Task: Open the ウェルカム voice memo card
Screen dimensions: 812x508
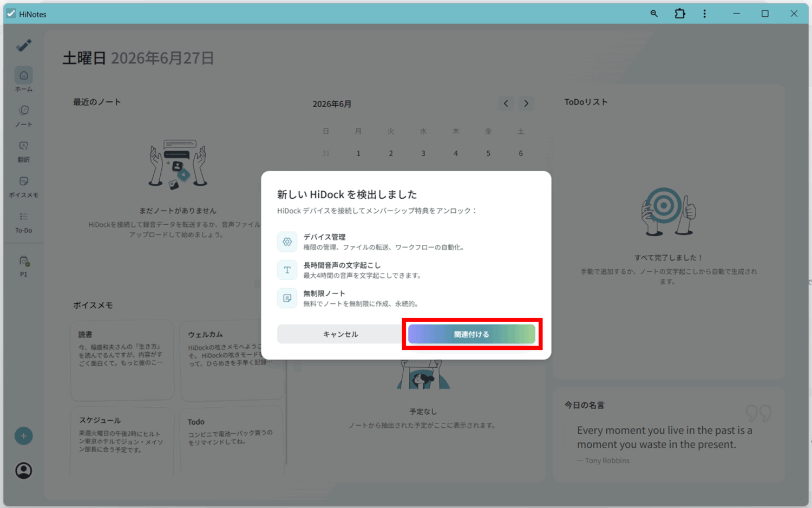Action: pyautogui.click(x=232, y=360)
